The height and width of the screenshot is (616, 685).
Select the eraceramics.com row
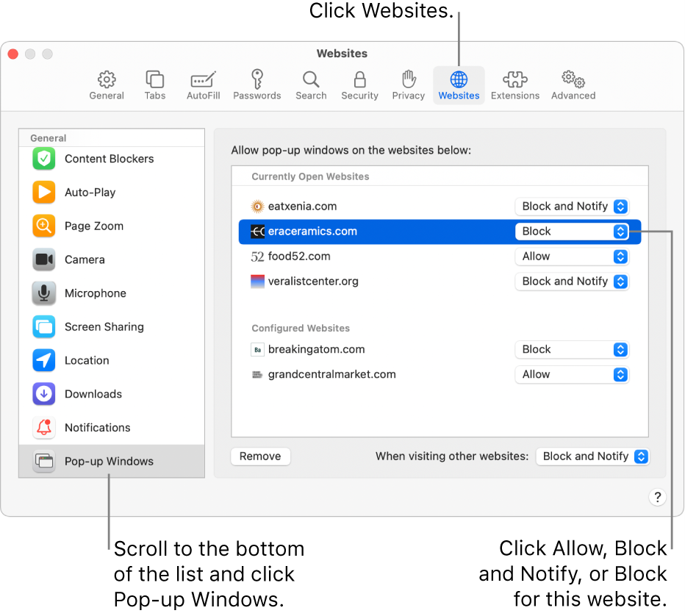coord(440,232)
